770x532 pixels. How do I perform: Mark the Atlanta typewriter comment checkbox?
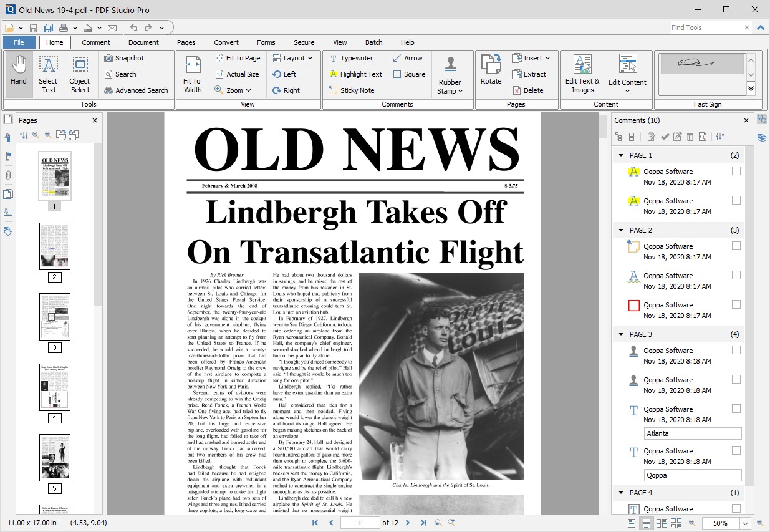[x=736, y=409]
